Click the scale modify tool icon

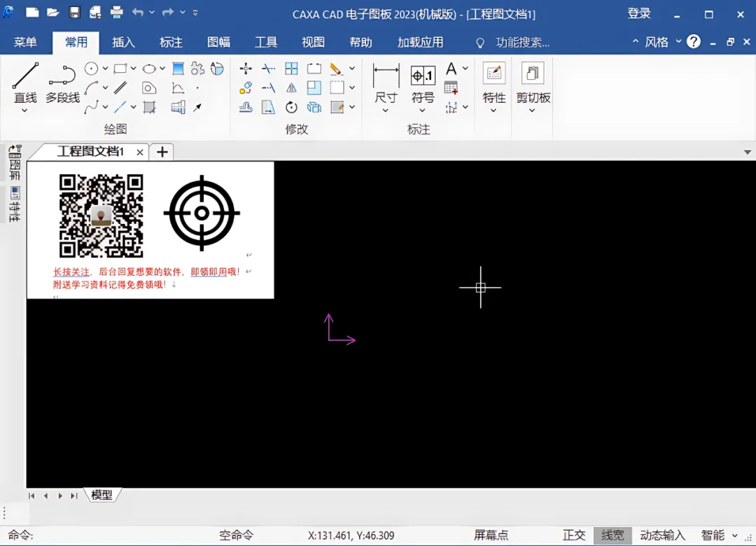pyautogui.click(x=314, y=87)
